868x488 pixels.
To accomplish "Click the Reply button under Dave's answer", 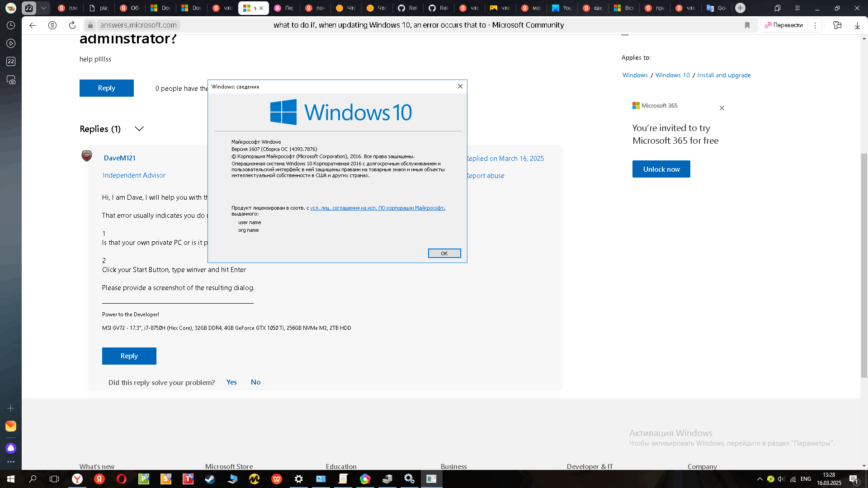I will [129, 356].
